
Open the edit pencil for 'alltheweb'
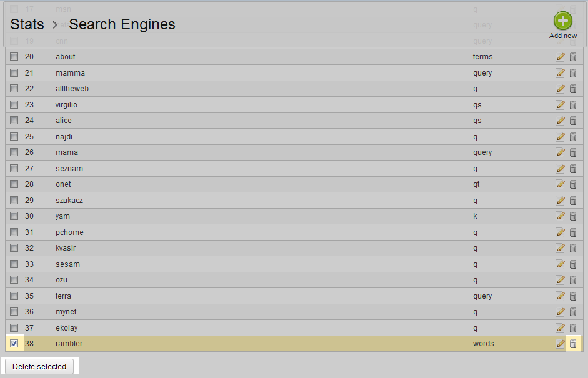pyautogui.click(x=560, y=89)
